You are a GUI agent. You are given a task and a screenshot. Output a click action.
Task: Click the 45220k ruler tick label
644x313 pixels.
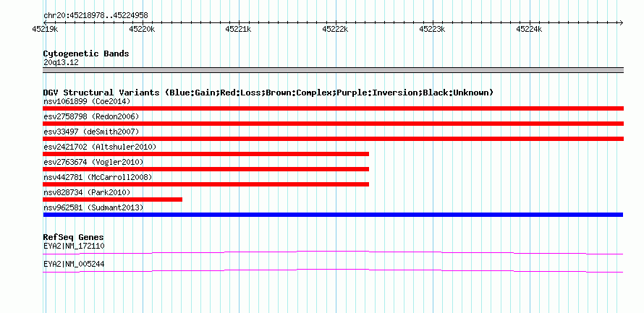(x=142, y=29)
